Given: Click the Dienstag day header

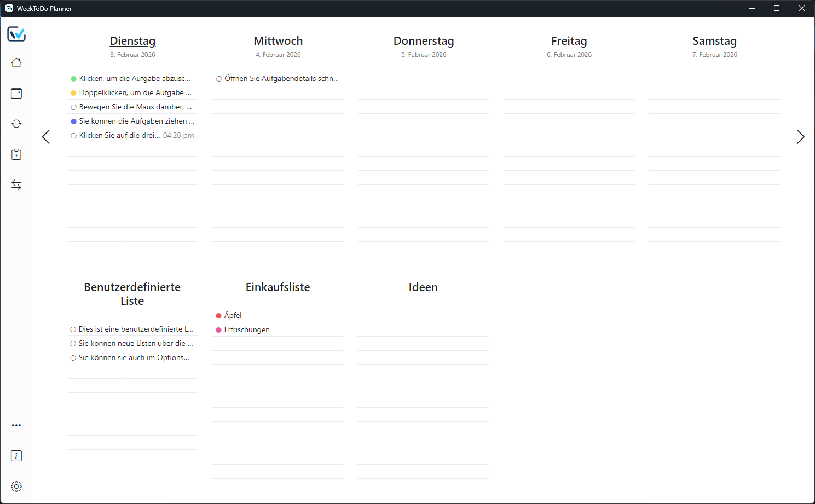Looking at the screenshot, I should (x=132, y=41).
